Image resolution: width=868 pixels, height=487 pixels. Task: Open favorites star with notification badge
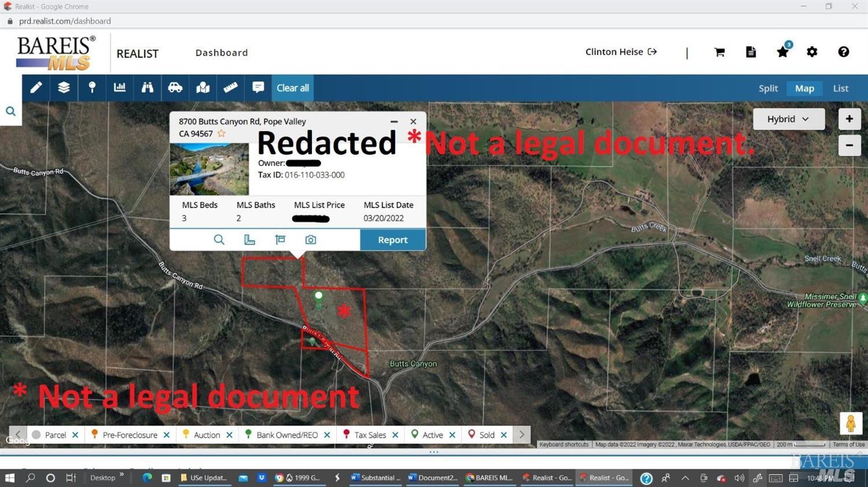(783, 52)
